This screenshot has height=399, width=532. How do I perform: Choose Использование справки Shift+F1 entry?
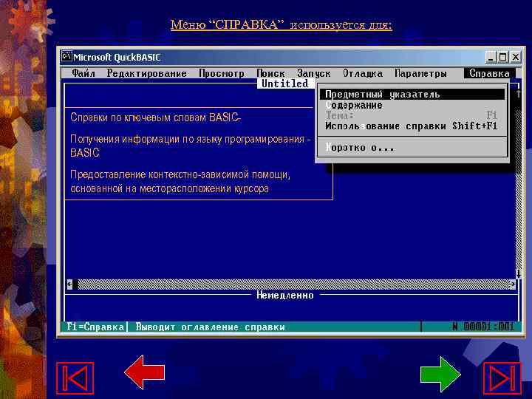click(x=412, y=126)
